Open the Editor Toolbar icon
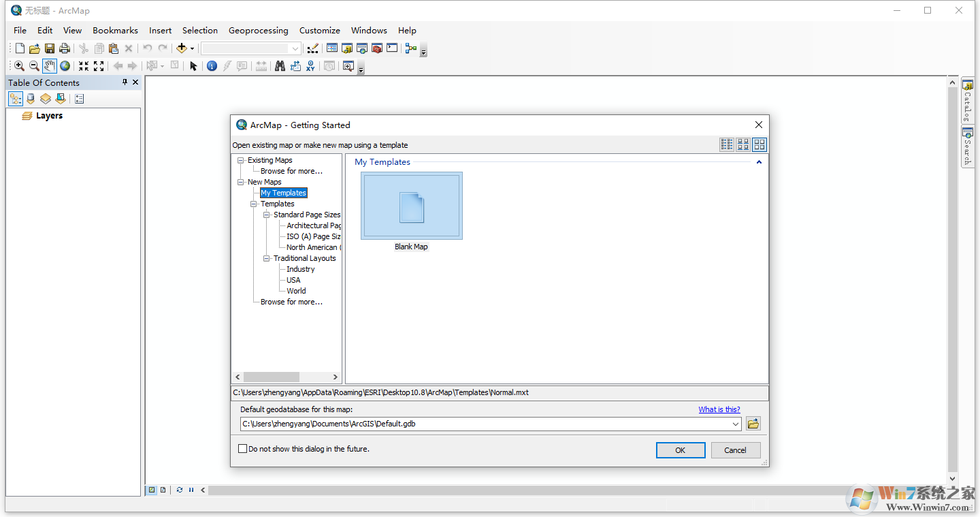Screen dimensions: 980x517 click(314, 48)
